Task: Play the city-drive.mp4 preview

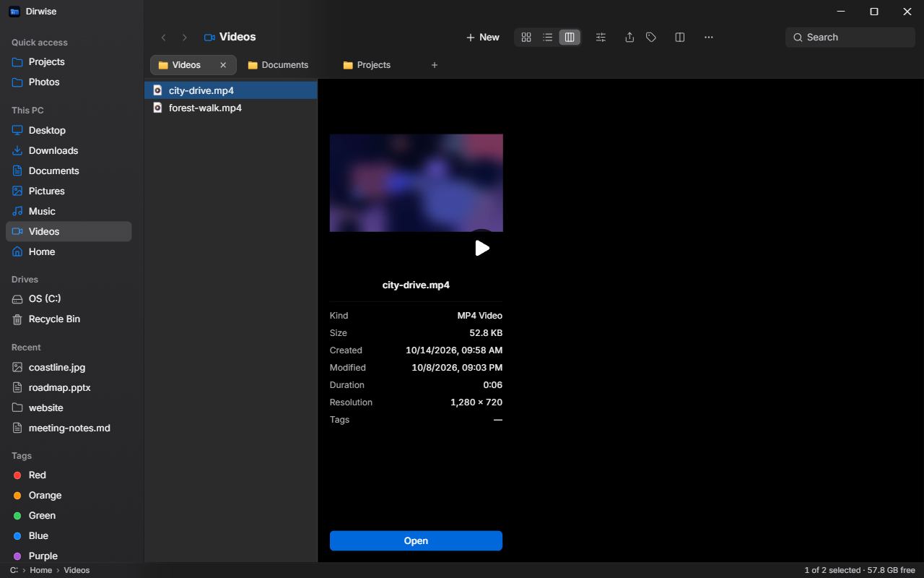Action: point(481,248)
